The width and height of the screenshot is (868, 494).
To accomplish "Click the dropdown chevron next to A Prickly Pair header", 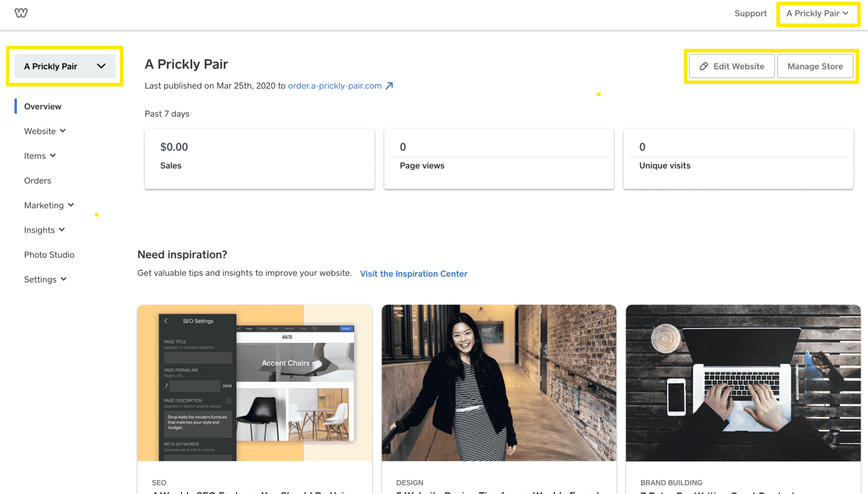I will click(101, 66).
